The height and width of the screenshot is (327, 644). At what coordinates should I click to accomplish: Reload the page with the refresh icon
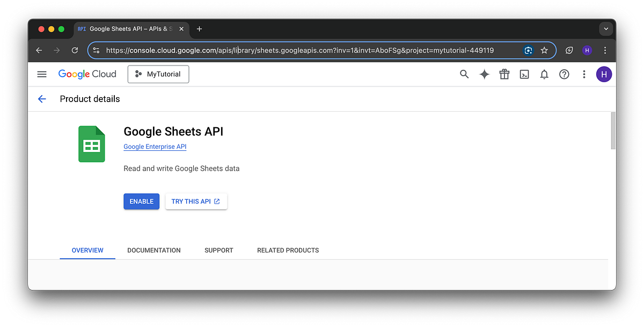point(75,50)
